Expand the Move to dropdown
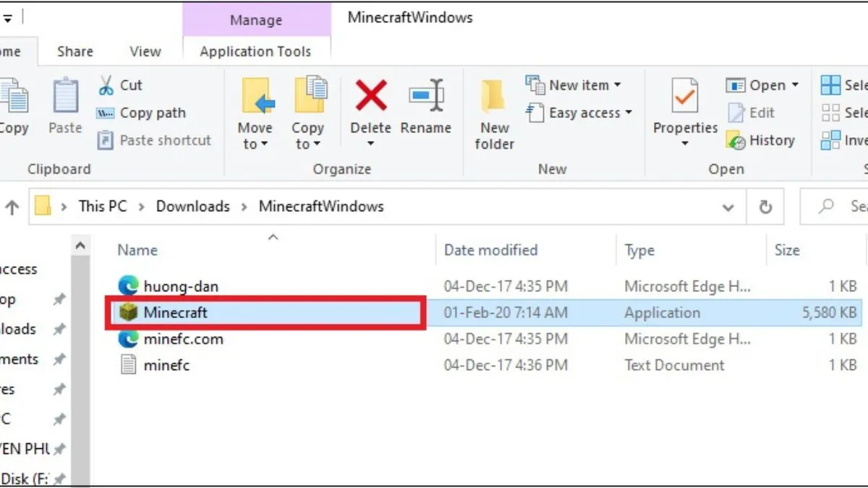 (255, 112)
